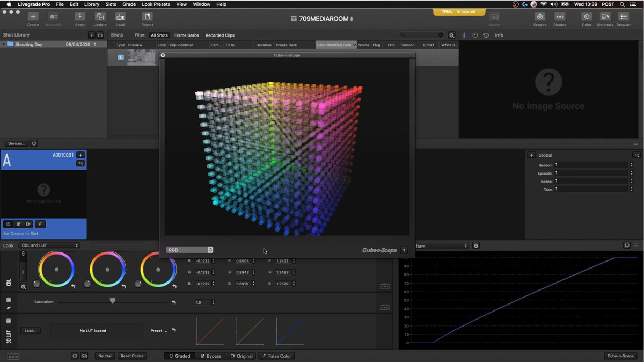Screen dimensions: 644x362
Task: Switch to Original view mode
Action: [241, 356]
